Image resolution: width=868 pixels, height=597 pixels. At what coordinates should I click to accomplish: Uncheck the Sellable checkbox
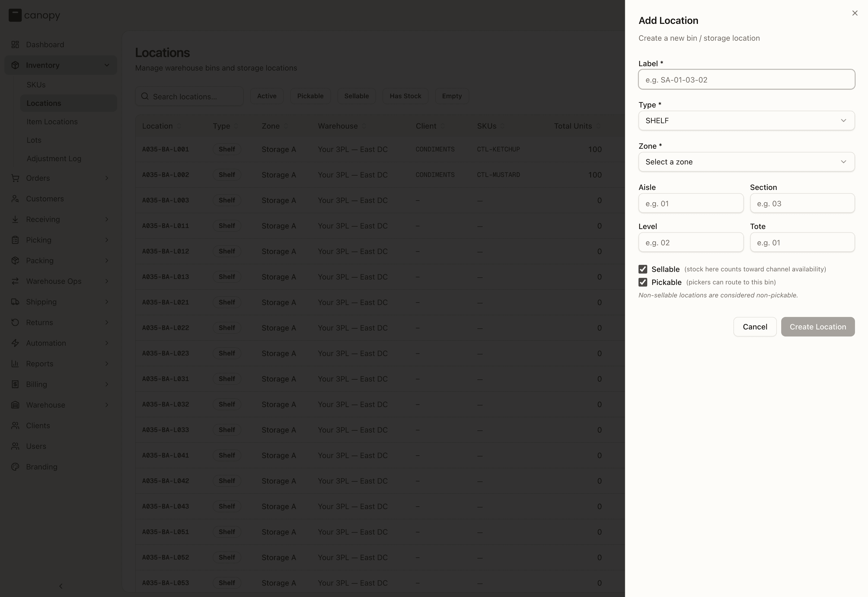643,269
